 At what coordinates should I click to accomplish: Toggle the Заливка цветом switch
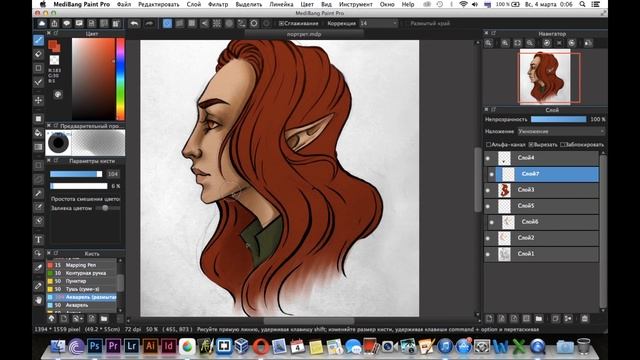[x=107, y=208]
